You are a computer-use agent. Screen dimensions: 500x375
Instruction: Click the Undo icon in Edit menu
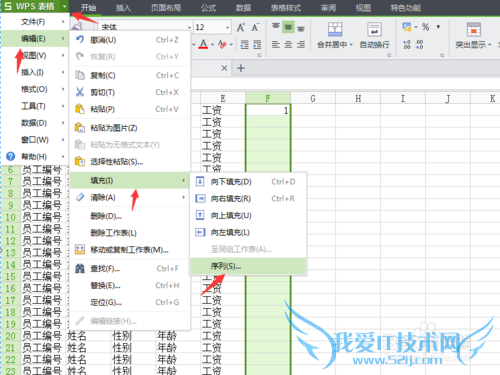(x=80, y=39)
